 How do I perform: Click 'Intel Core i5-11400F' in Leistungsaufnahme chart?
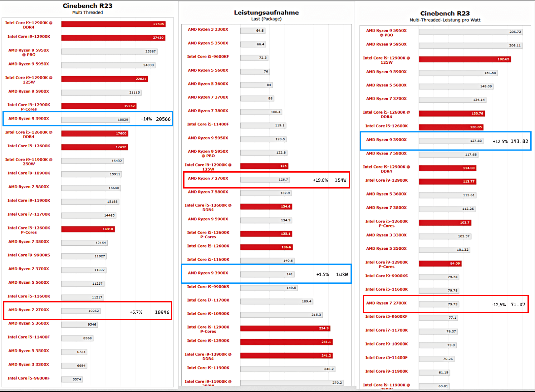(208, 125)
